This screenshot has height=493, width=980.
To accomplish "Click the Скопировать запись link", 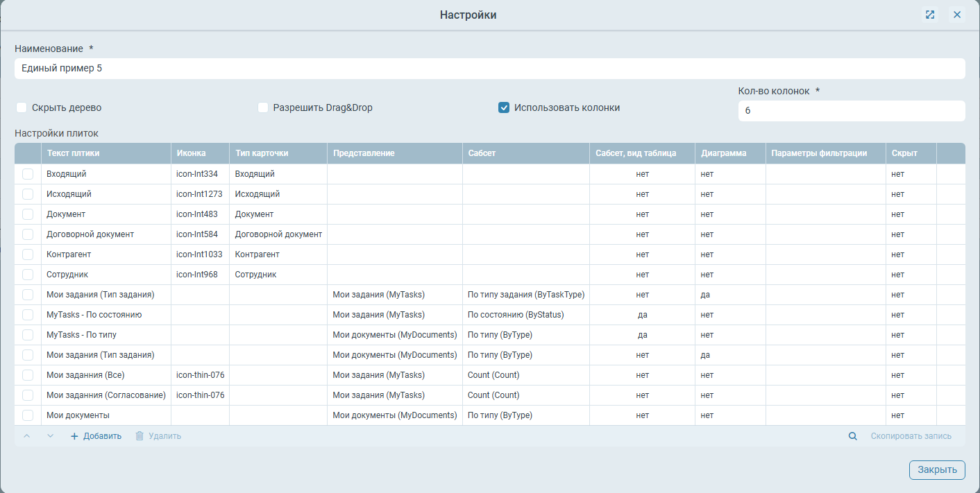I will [911, 436].
